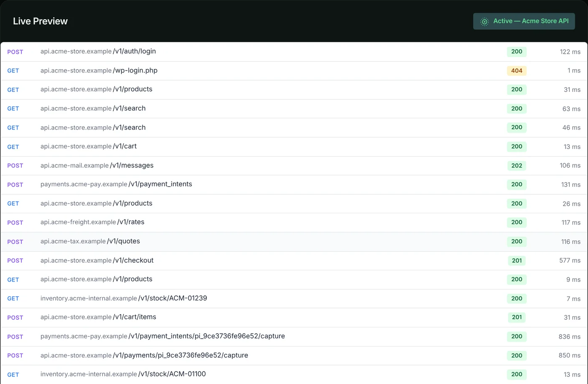The height and width of the screenshot is (384, 588).
Task: Select the api.acme-freight.example host text
Action: (78, 222)
